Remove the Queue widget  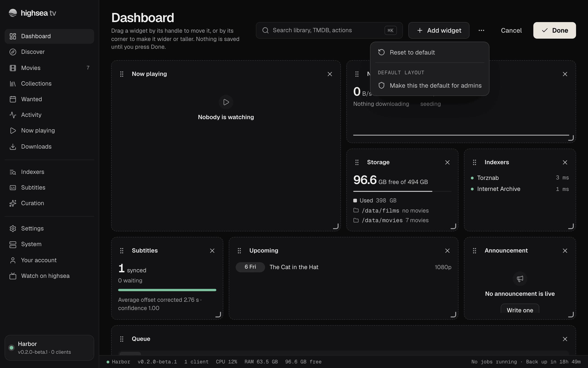click(x=565, y=339)
